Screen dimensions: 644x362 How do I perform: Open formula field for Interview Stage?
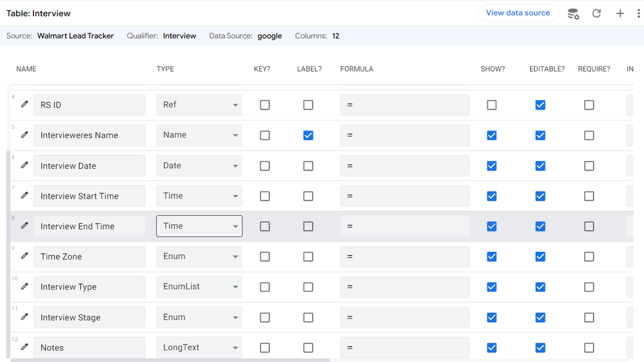(405, 318)
